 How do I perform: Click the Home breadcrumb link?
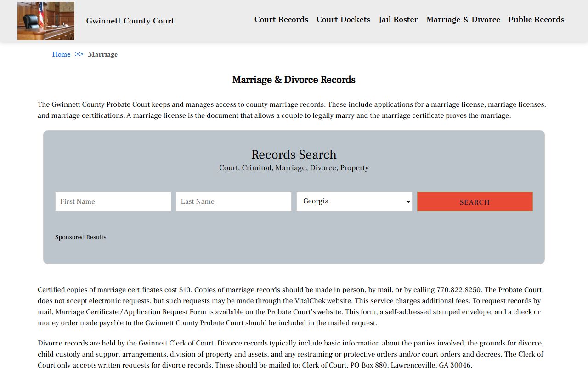pyautogui.click(x=61, y=54)
